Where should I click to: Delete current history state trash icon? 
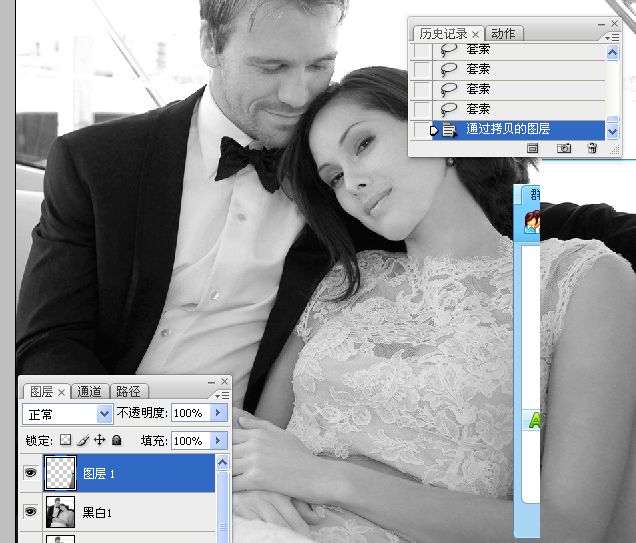592,148
